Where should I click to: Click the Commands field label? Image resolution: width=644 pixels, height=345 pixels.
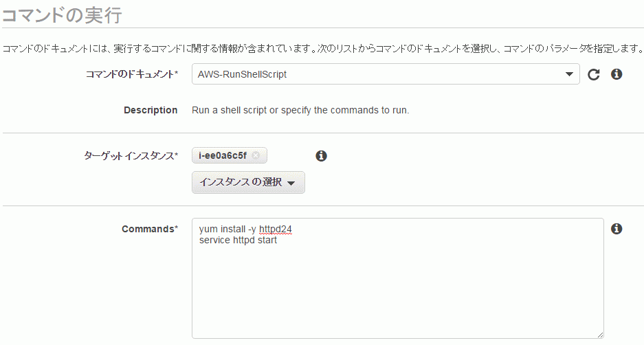click(150, 229)
